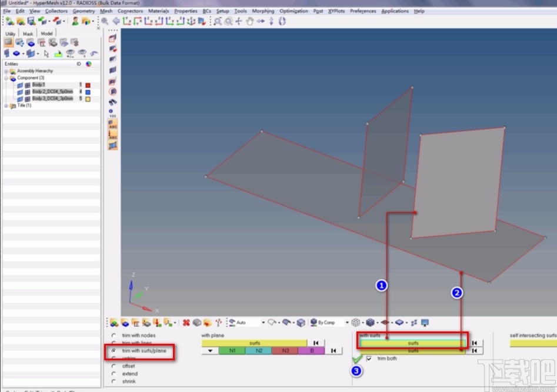Select the trim with surfs/plane radio button
The height and width of the screenshot is (392, 557).
[x=114, y=350]
